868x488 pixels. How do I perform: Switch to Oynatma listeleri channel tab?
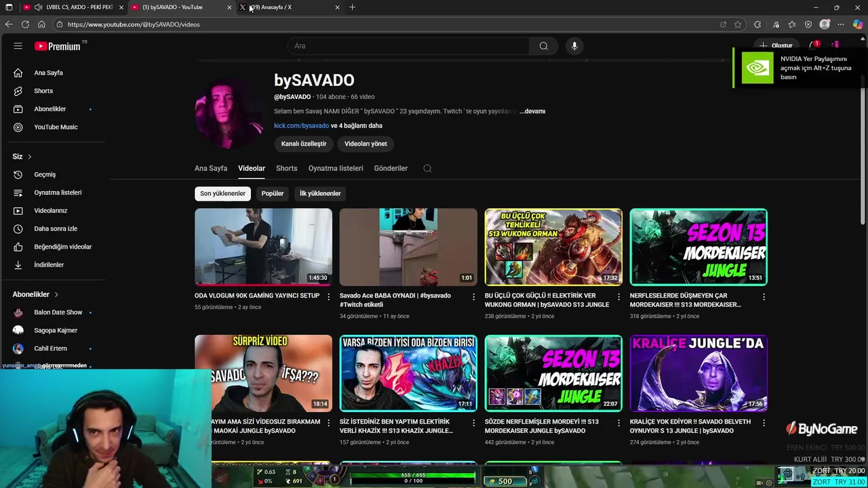click(x=336, y=168)
